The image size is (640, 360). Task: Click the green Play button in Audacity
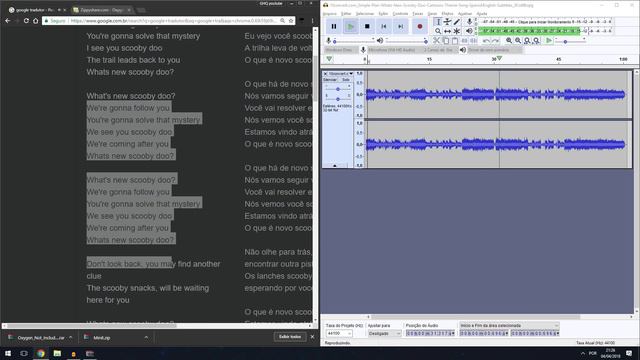point(350,27)
